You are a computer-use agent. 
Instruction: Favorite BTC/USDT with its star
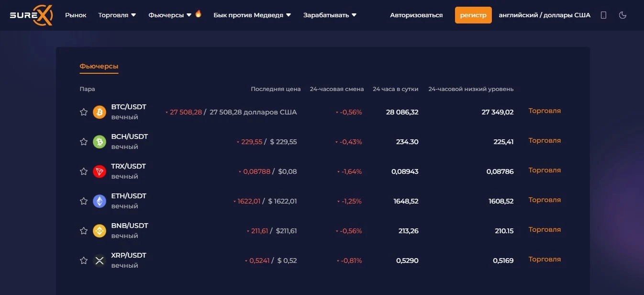84,112
